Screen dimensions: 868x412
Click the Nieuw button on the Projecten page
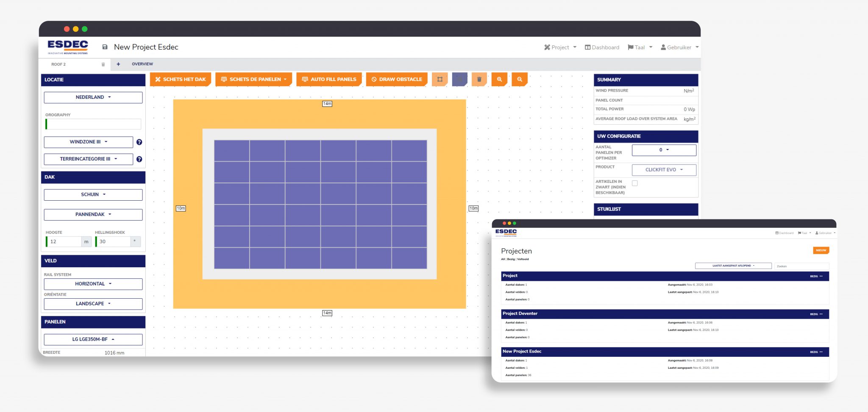821,250
